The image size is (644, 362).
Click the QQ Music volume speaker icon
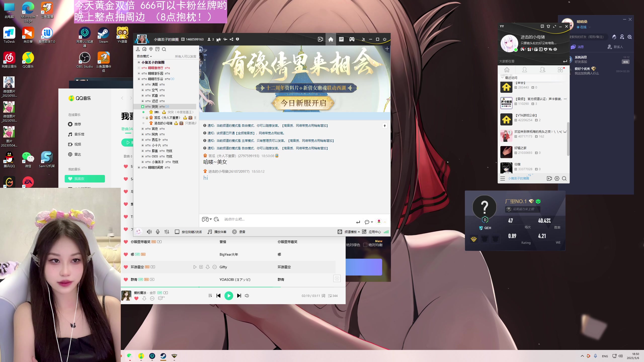click(247, 296)
